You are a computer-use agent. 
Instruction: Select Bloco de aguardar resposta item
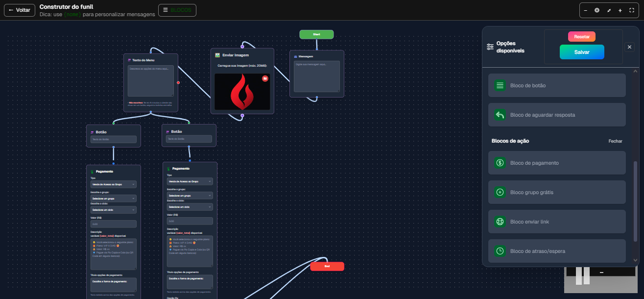(557, 115)
